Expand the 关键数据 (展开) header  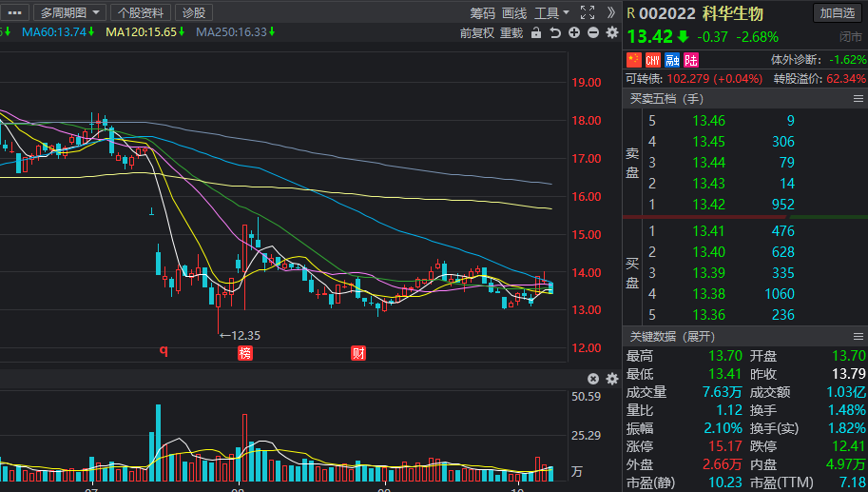[x=672, y=336]
